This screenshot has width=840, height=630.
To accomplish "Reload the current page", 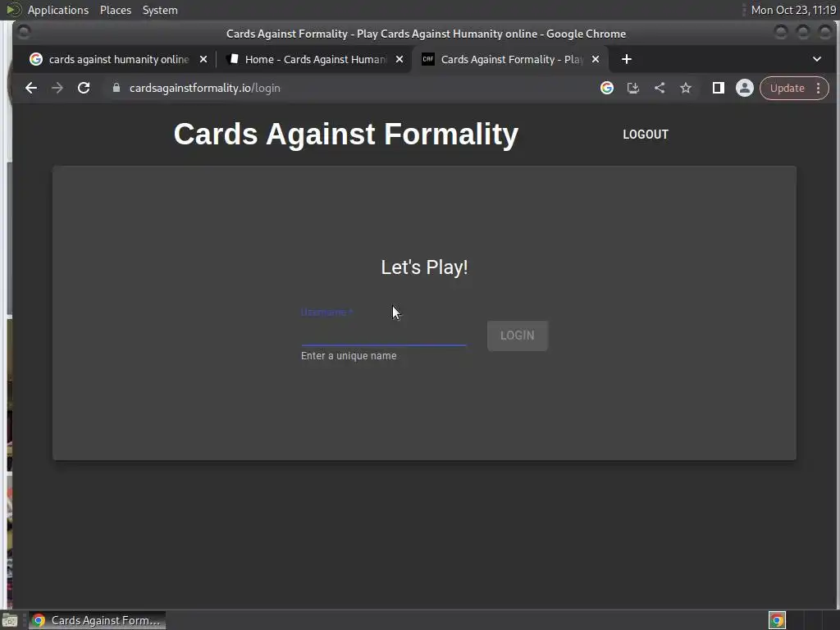I will 84,88.
